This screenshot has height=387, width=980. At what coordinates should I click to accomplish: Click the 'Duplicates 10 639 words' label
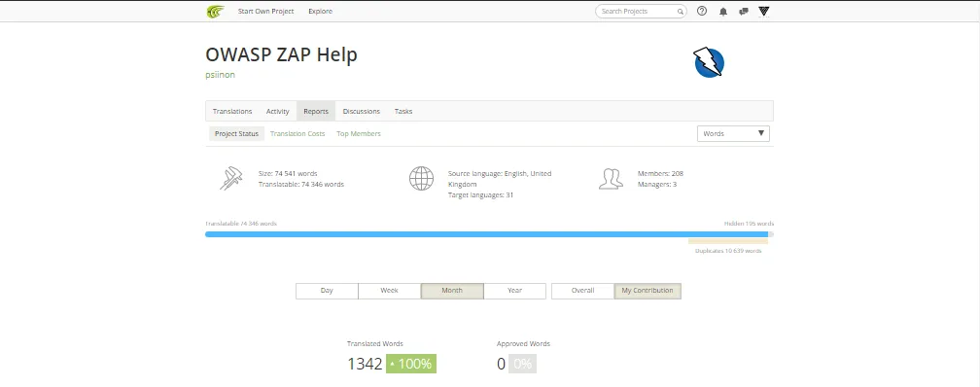tap(728, 251)
